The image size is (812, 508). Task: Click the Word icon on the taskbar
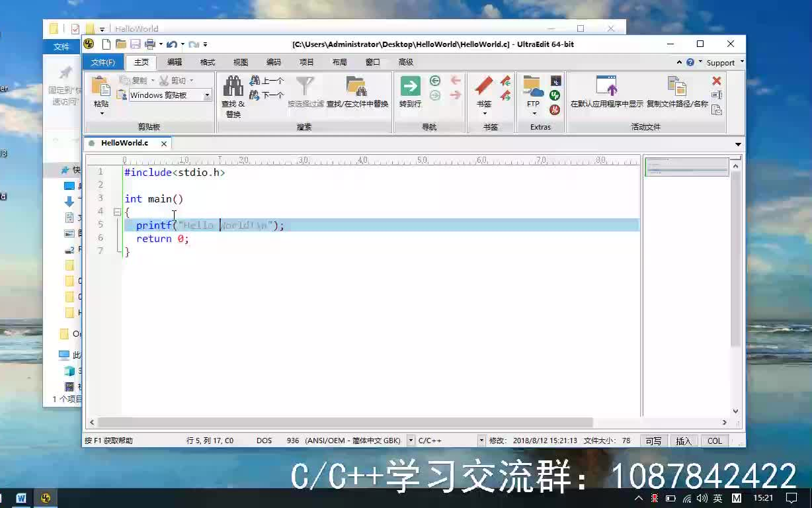[x=22, y=498]
